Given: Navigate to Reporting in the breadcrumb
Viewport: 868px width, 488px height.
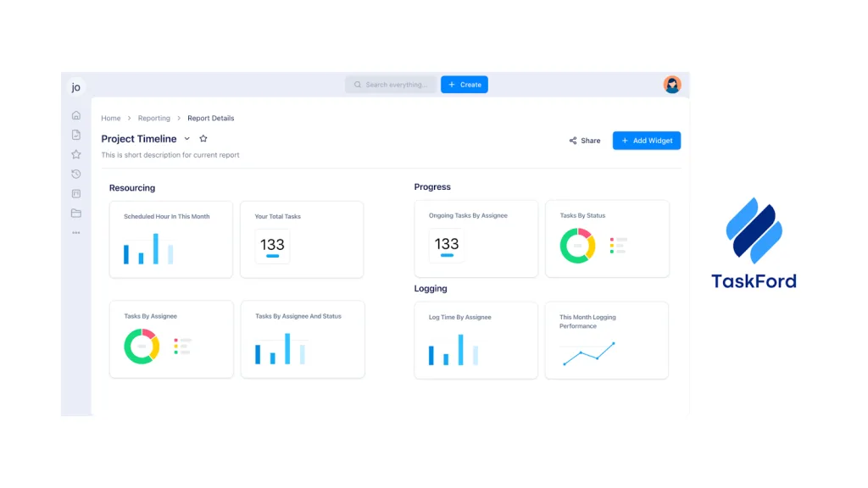Looking at the screenshot, I should [154, 119].
